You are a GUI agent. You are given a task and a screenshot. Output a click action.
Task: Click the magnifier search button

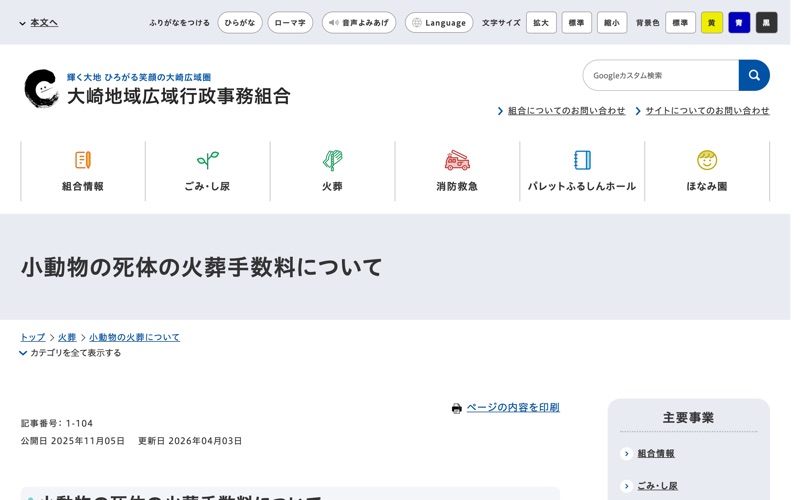[754, 76]
